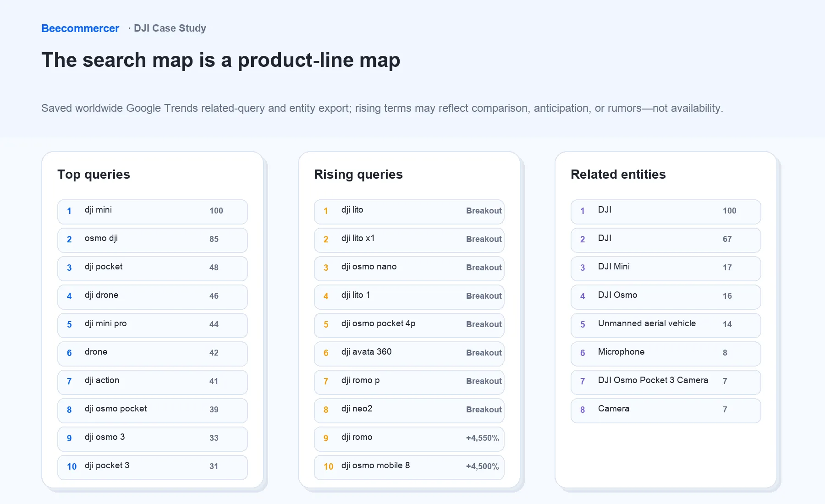Screen dimensions: 825x504
Task: Click the 'dji avata 360' row
Action: coord(409,354)
